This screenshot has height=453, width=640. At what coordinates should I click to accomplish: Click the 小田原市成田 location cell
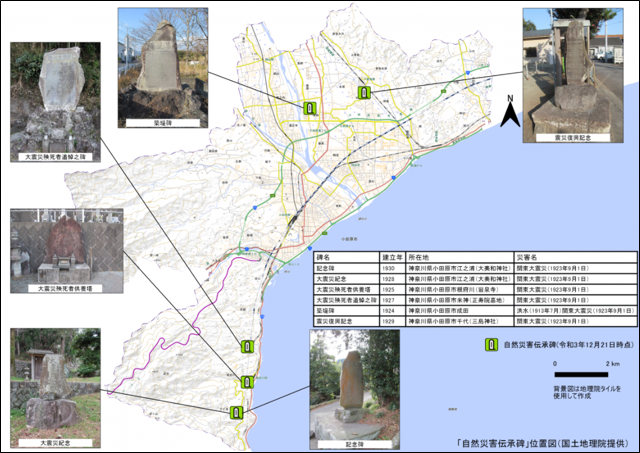click(460, 311)
